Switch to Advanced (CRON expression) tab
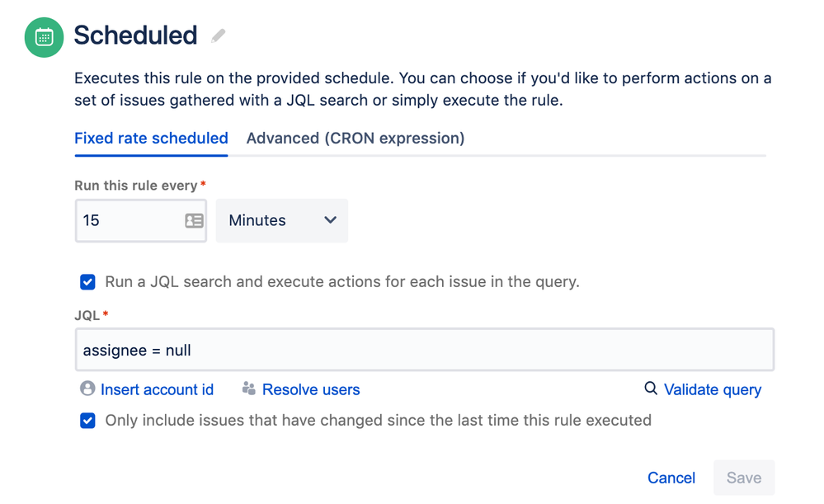The image size is (824, 504). pyautogui.click(x=355, y=139)
